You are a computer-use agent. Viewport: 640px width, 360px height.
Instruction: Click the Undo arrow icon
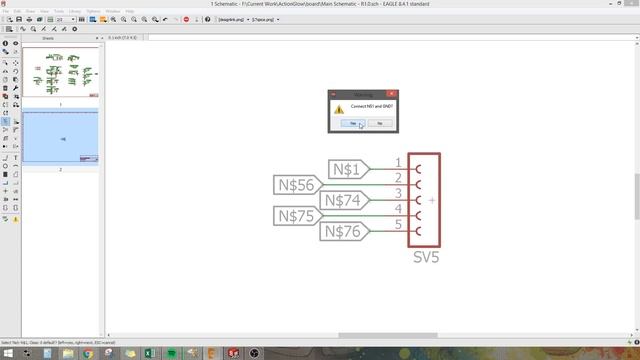165,20
